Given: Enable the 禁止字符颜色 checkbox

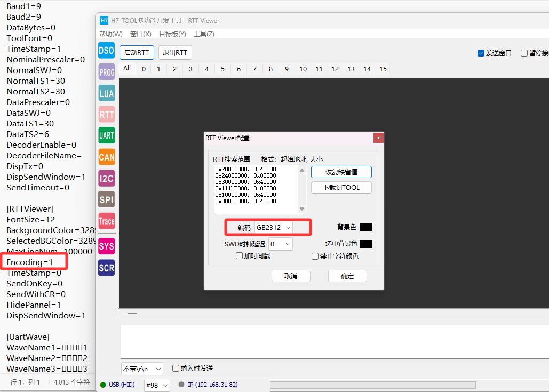Looking at the screenshot, I should [315, 256].
